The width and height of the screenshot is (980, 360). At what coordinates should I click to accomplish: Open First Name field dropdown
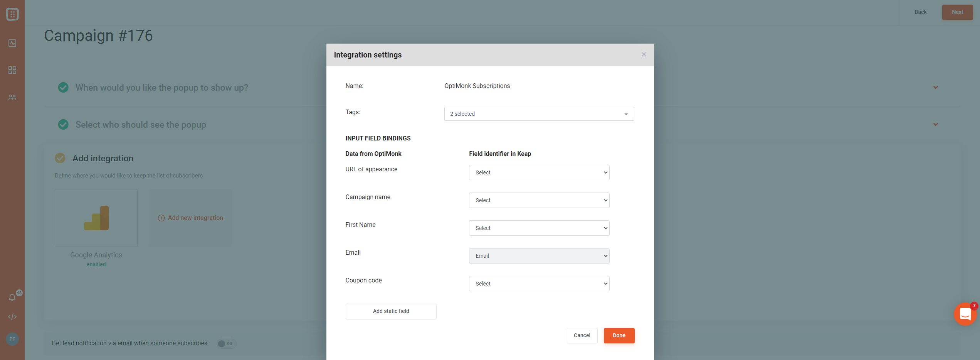pos(539,228)
